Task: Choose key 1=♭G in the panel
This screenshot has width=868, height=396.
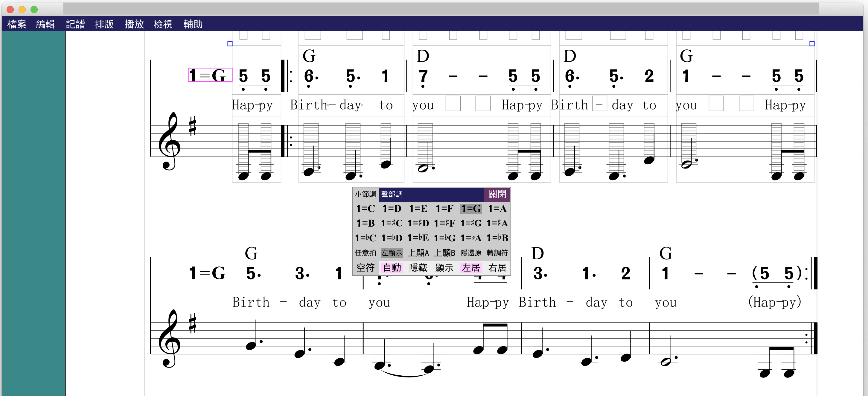Action: 444,238
